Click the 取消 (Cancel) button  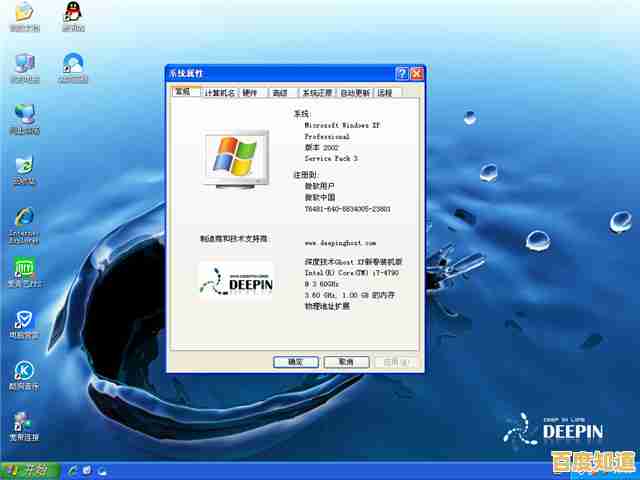345,361
